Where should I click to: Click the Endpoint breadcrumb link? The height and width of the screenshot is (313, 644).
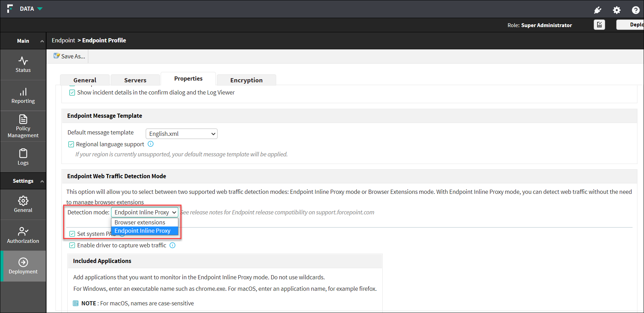tap(63, 40)
